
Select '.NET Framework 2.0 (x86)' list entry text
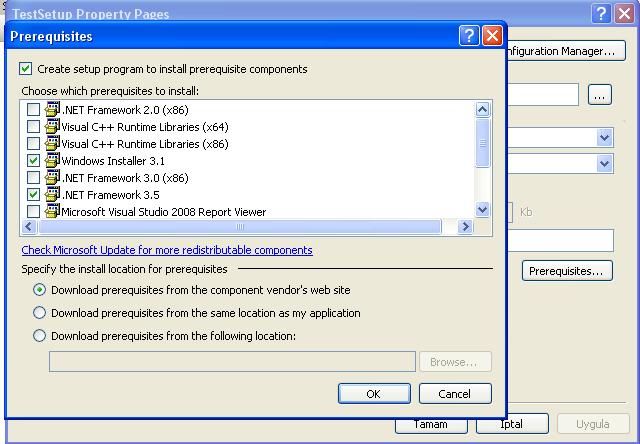[x=125, y=110]
